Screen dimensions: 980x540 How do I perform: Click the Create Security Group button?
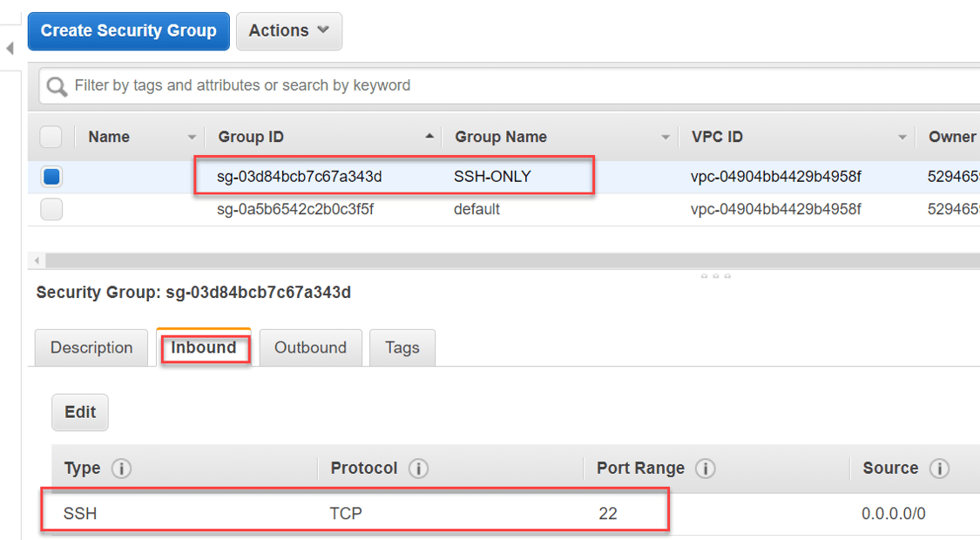tap(129, 30)
